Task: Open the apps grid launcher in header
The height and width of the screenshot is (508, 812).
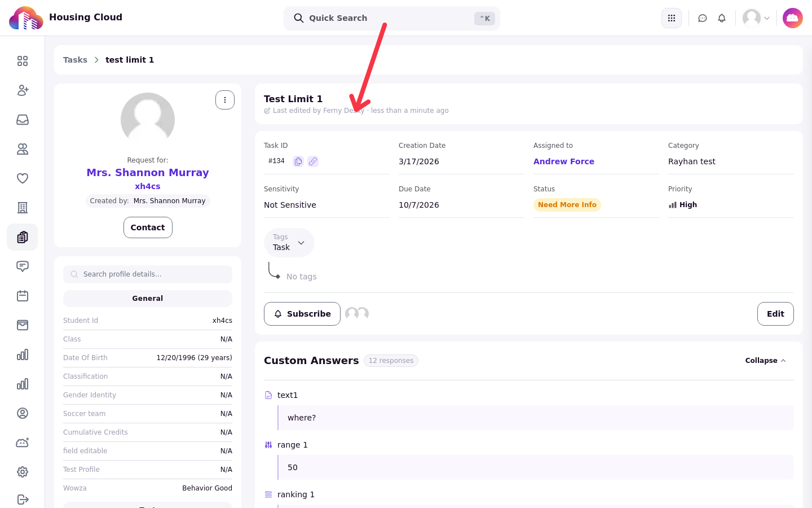Action: pyautogui.click(x=672, y=18)
